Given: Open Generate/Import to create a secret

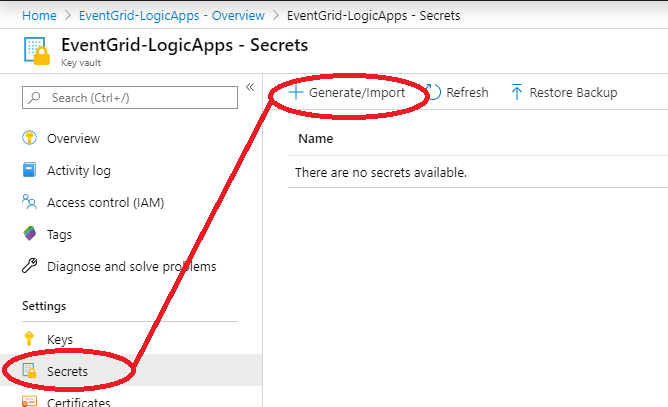Looking at the screenshot, I should coord(347,92).
